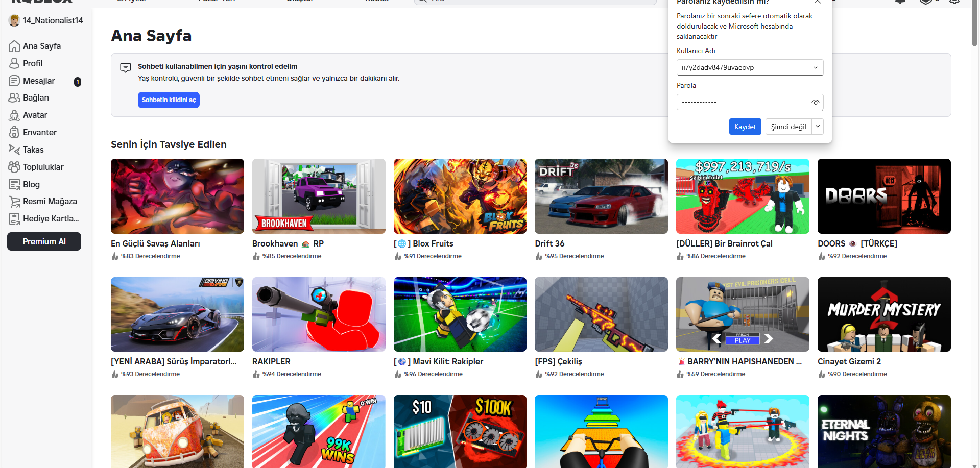Click thumbs-up icon under Blox Fruits
The image size is (980, 468).
pos(398,256)
